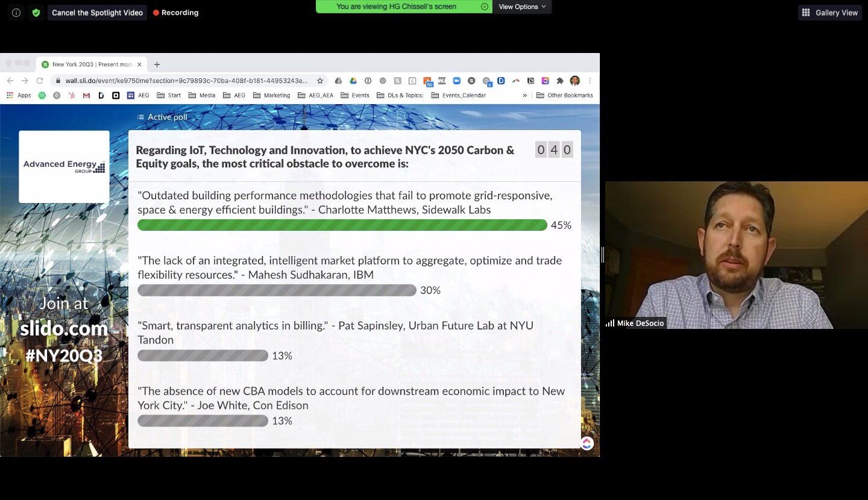The image size is (868, 500).
Task: Expand the Events_Calendar bookmarks folder
Action: tap(459, 95)
